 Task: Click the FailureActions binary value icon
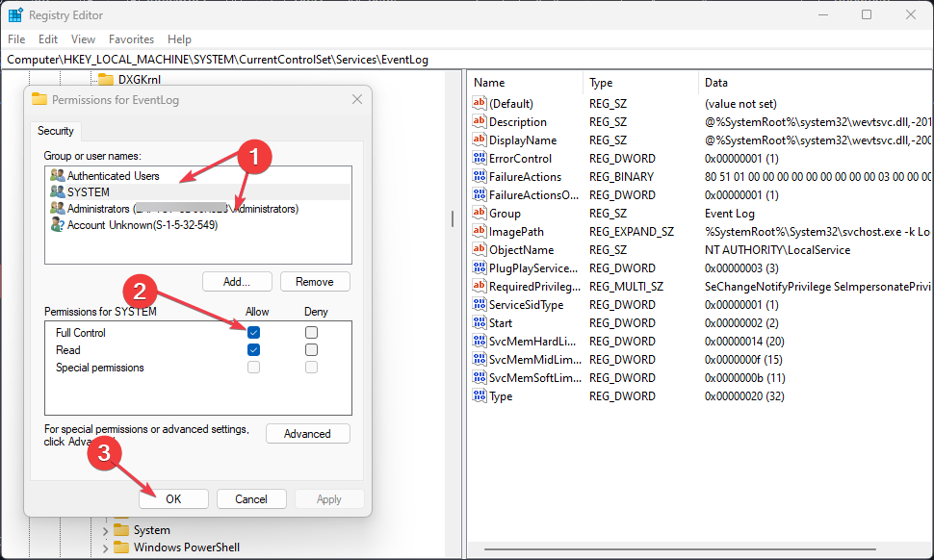coord(479,176)
